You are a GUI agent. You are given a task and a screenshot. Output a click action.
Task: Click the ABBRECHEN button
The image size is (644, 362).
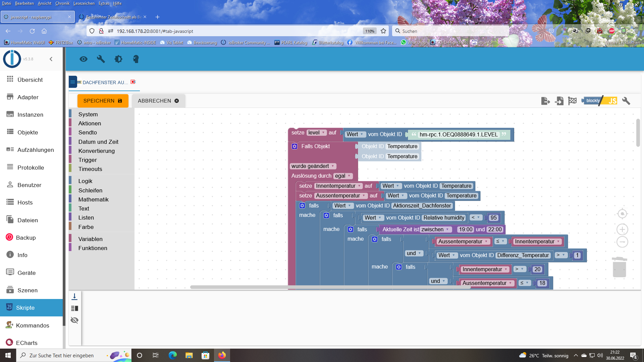point(158,101)
